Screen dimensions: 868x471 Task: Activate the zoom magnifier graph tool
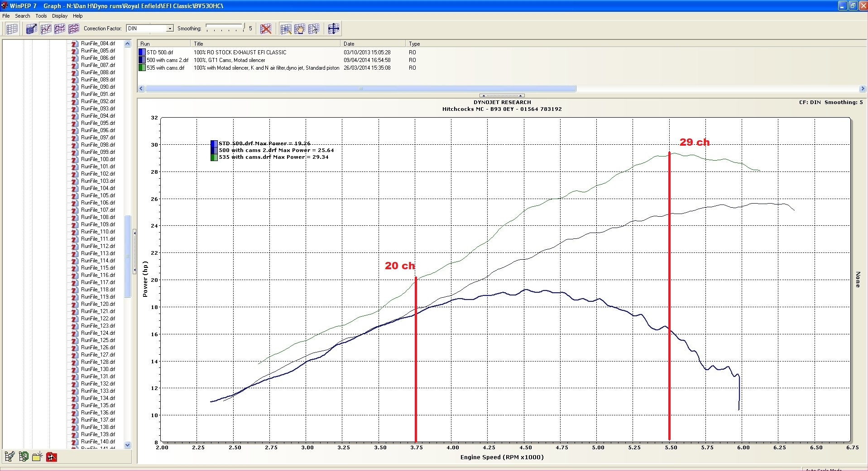(x=286, y=29)
